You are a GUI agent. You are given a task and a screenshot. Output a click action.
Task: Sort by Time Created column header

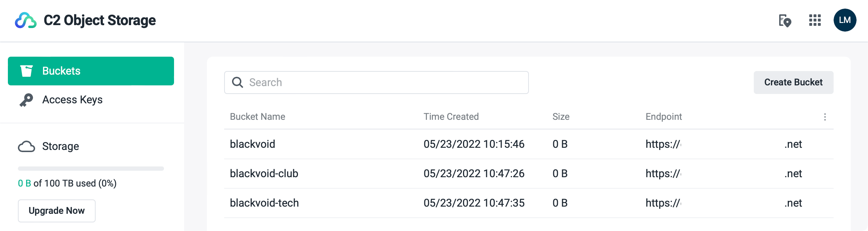pyautogui.click(x=451, y=117)
